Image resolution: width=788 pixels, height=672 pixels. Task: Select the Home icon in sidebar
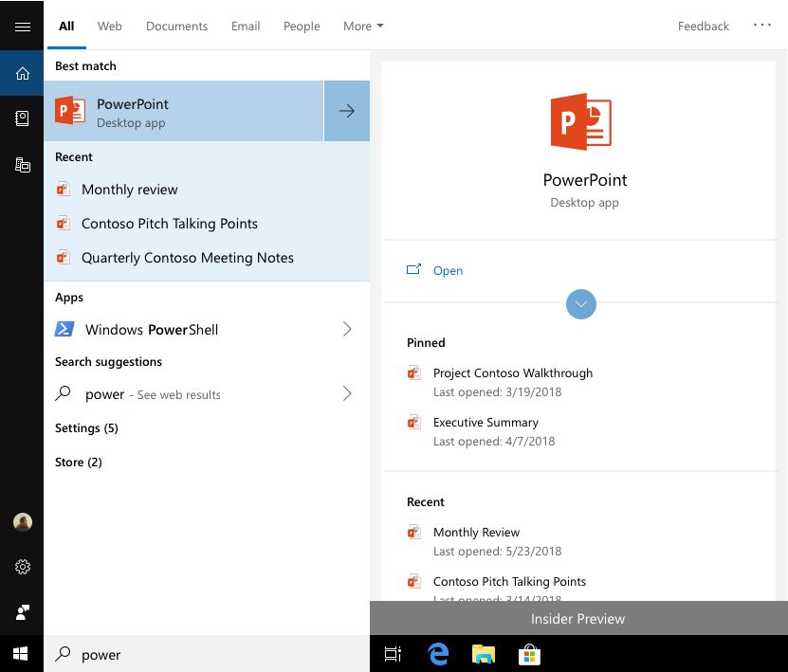22,73
